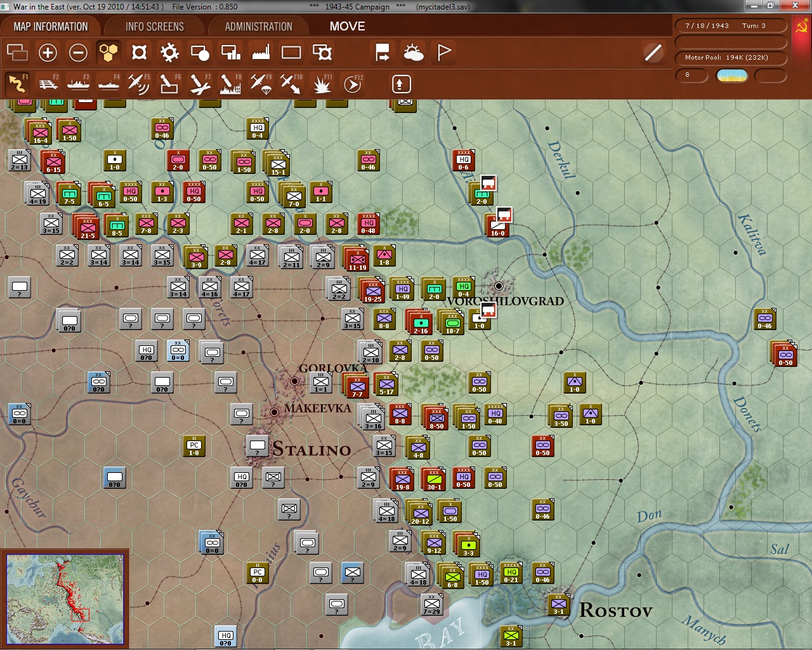Viewport: 812px width, 650px height.
Task: Click the four-cornered ring icon beside hex grid
Action: click(x=139, y=53)
